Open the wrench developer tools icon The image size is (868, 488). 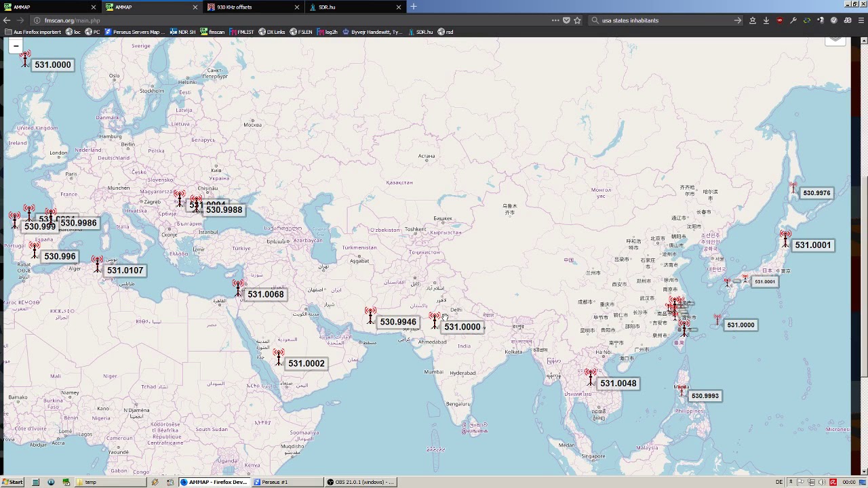point(793,20)
